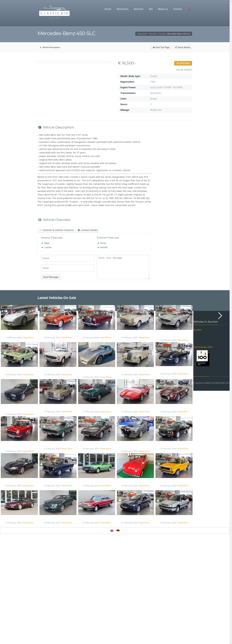Open the dark red Mercedes sedan thumbnail
Screen dimensions: 232x644
(x=97, y=317)
